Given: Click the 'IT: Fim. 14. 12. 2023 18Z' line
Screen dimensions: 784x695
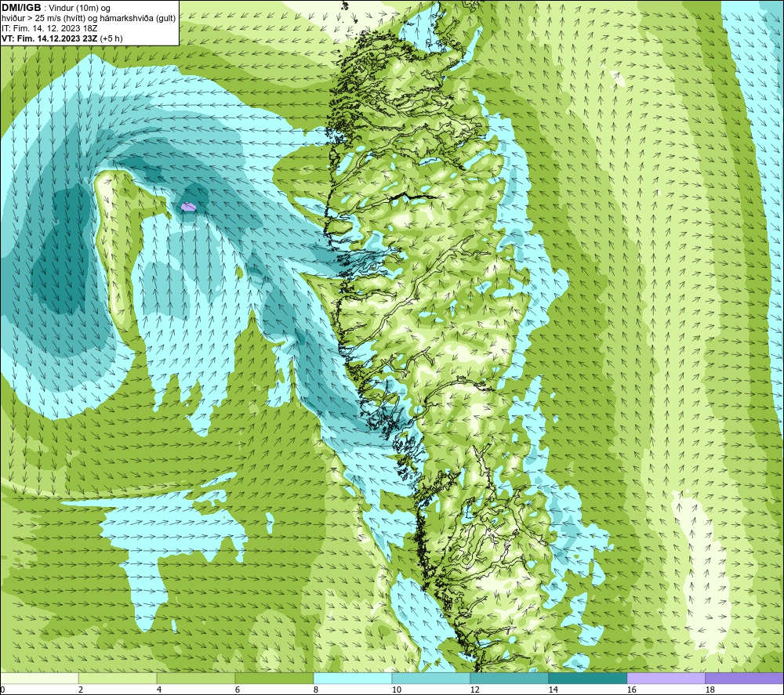Looking at the screenshot, I should (x=49, y=28).
